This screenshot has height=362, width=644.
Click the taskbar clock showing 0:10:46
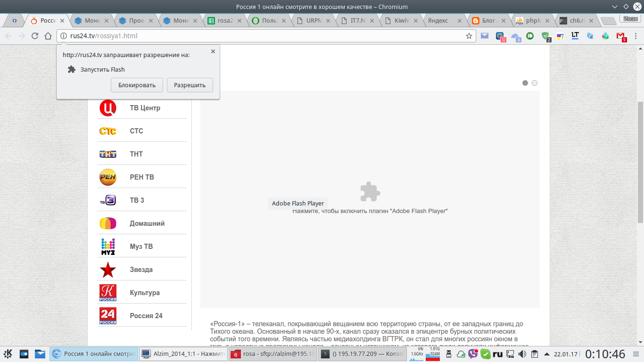(x=605, y=354)
